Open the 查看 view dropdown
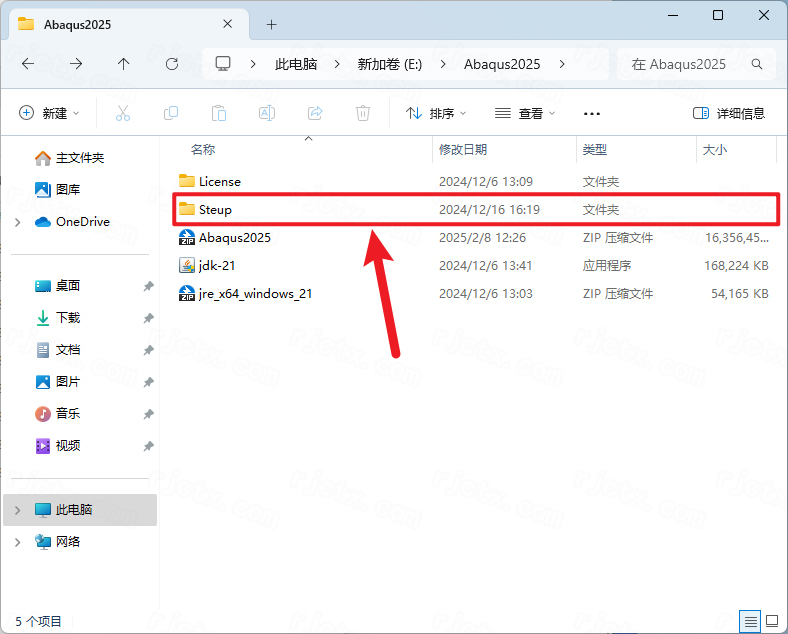788x634 pixels. click(x=525, y=114)
